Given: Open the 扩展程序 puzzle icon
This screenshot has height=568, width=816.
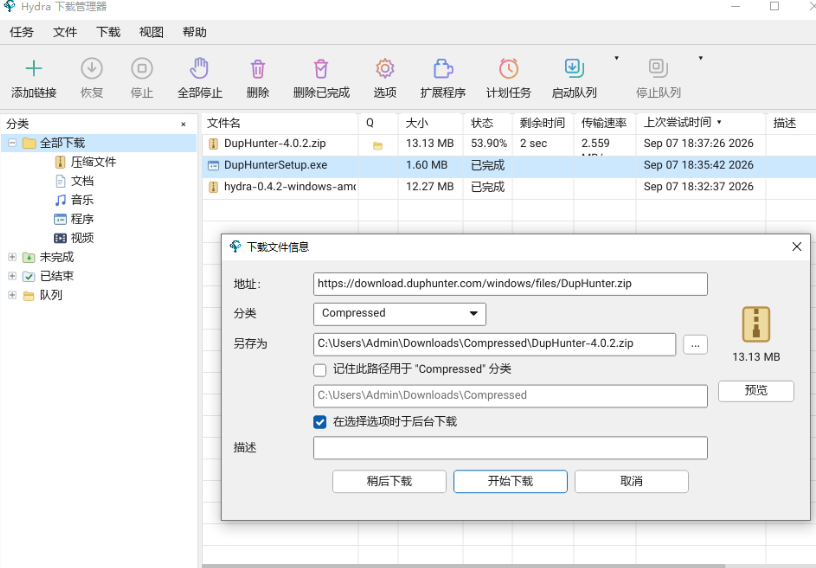Looking at the screenshot, I should tap(443, 68).
